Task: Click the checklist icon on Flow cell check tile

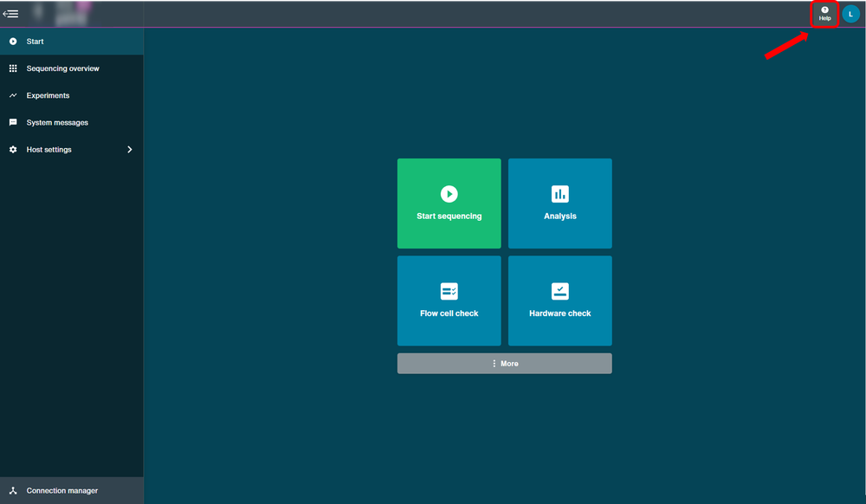Action: point(449,291)
